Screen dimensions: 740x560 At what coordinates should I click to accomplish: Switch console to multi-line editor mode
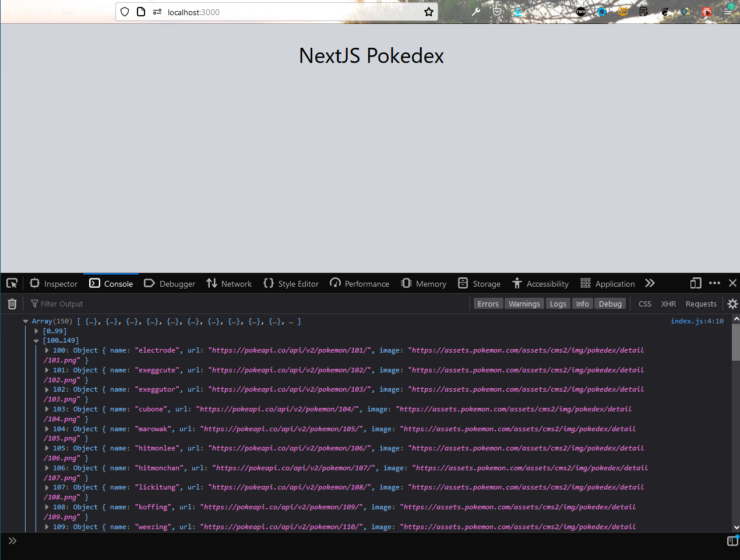[x=732, y=541]
